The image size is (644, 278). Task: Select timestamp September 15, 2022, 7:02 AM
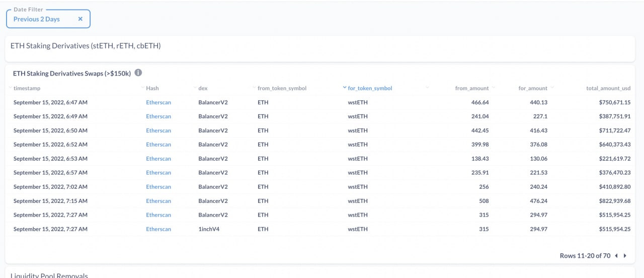coord(50,187)
